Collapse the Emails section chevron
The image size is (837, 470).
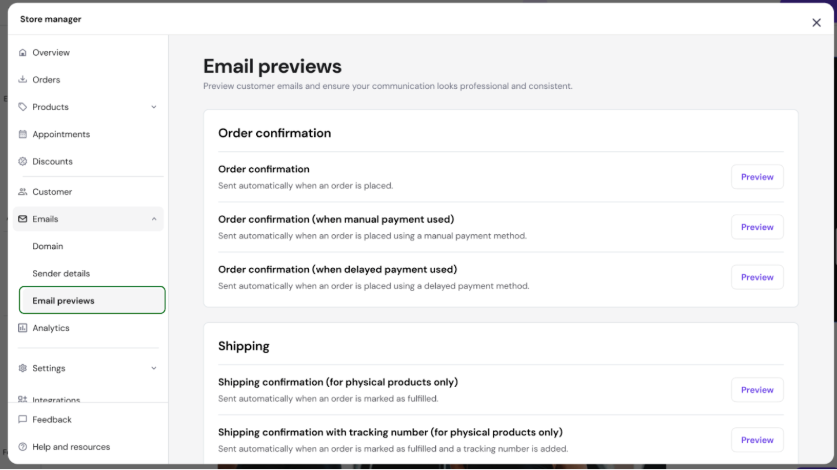pos(154,219)
